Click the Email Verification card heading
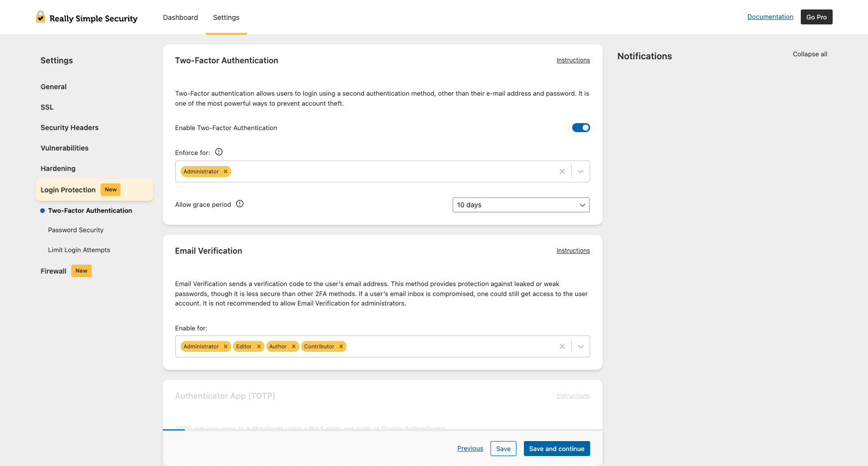 pos(209,251)
